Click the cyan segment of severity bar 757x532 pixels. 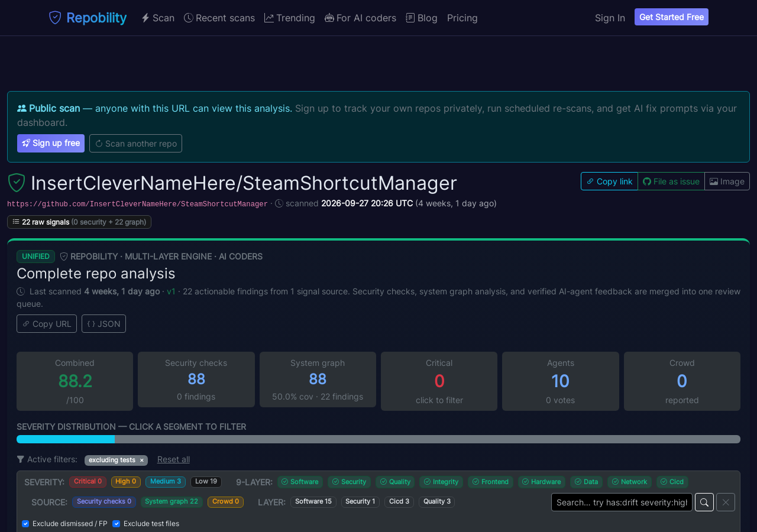point(66,439)
